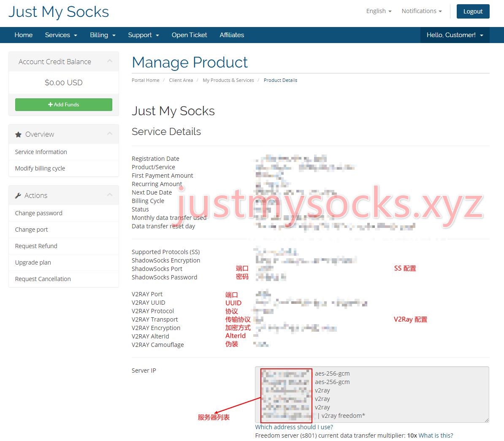Click the 'v2ray freedom*' server entry

coord(343,416)
